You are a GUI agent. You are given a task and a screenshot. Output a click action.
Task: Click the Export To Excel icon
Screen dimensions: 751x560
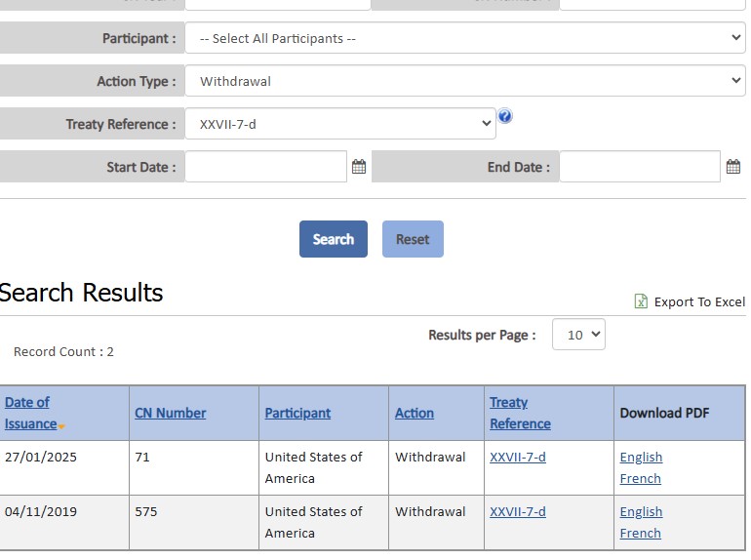tap(641, 301)
